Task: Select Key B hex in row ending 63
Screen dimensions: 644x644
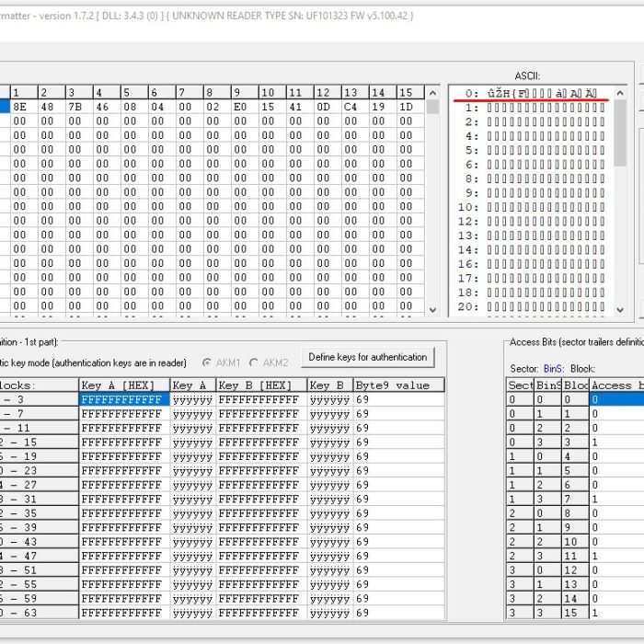Action: click(261, 613)
